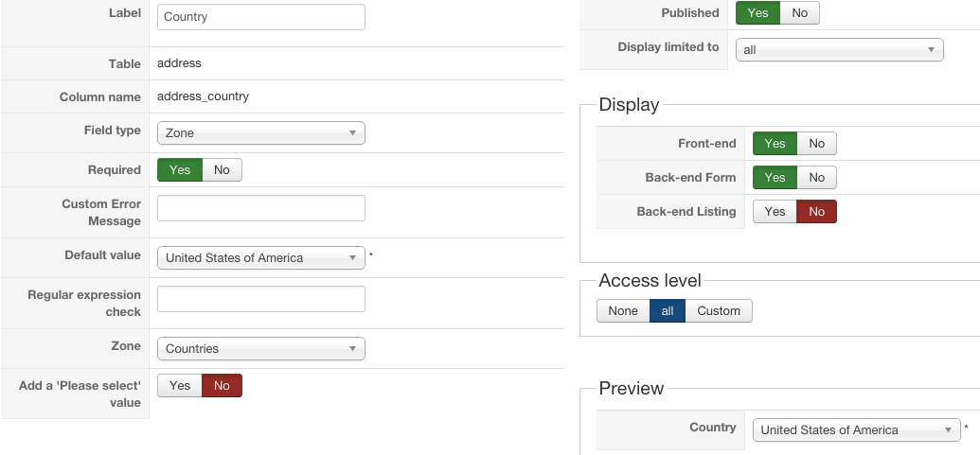
Task: Enable Back-end Listing with Yes
Action: [x=775, y=212]
